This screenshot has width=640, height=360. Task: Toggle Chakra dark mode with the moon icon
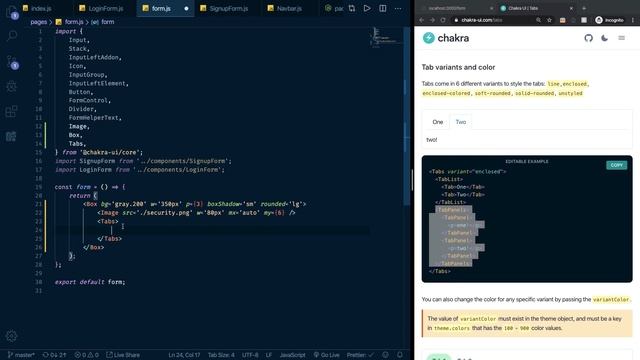tap(604, 38)
